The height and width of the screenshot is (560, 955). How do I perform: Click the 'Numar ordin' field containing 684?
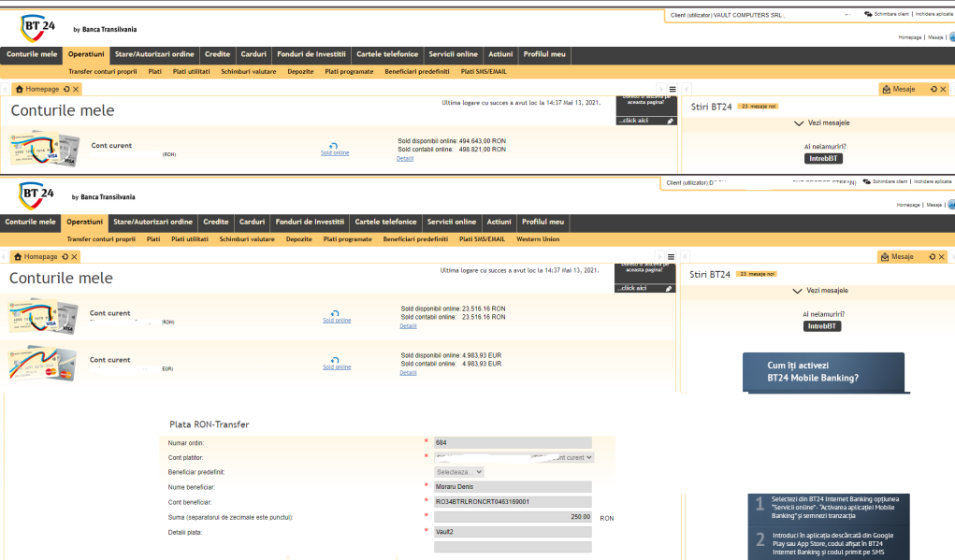point(513,442)
